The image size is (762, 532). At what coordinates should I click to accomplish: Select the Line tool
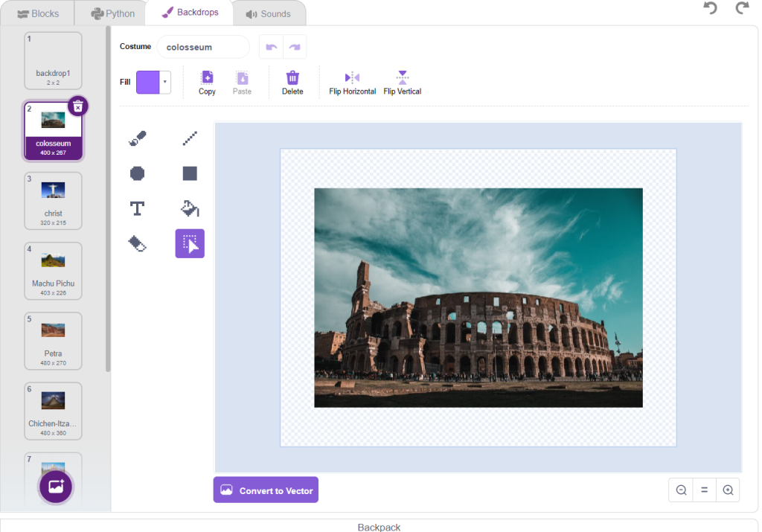pyautogui.click(x=190, y=138)
